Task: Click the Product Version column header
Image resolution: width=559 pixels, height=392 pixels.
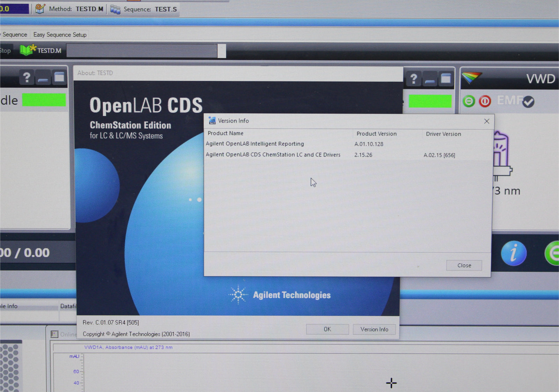Action: (376, 133)
